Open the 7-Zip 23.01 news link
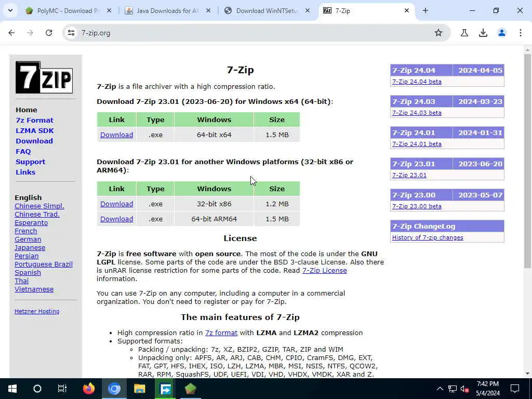The width and height of the screenshot is (532, 399). click(409, 175)
